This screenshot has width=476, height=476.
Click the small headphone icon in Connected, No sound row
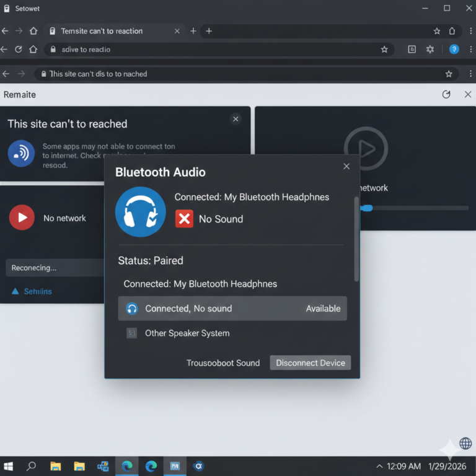click(132, 309)
